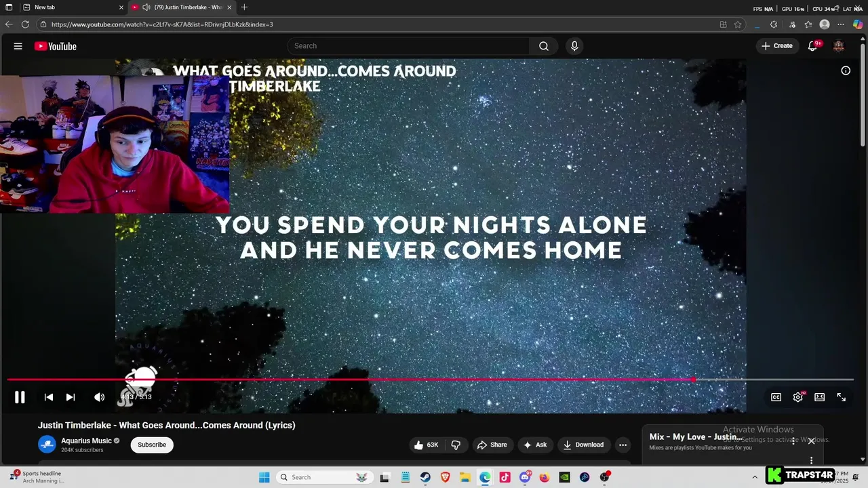Launch Steam from taskbar

coord(425,477)
